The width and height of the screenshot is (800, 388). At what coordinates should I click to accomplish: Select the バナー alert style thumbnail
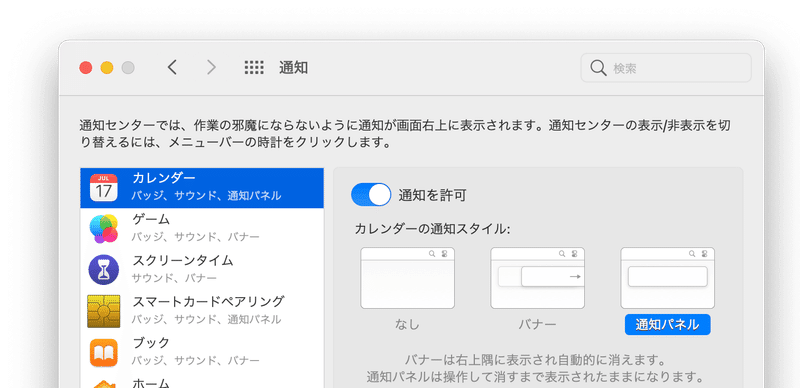[537, 278]
